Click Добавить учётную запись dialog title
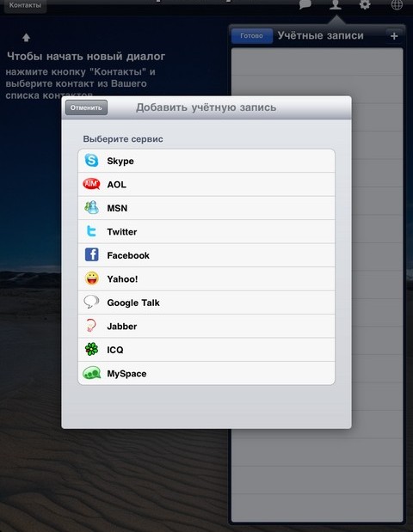The image size is (413, 532). tap(206, 107)
